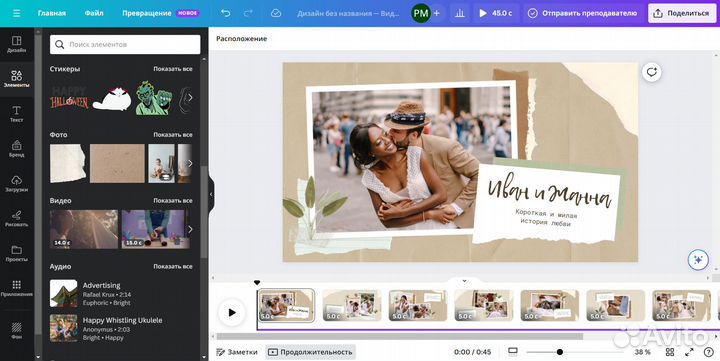Viewport: 720px width, 361px height.
Task: Click Отправить преподавателю button
Action: pyautogui.click(x=582, y=13)
